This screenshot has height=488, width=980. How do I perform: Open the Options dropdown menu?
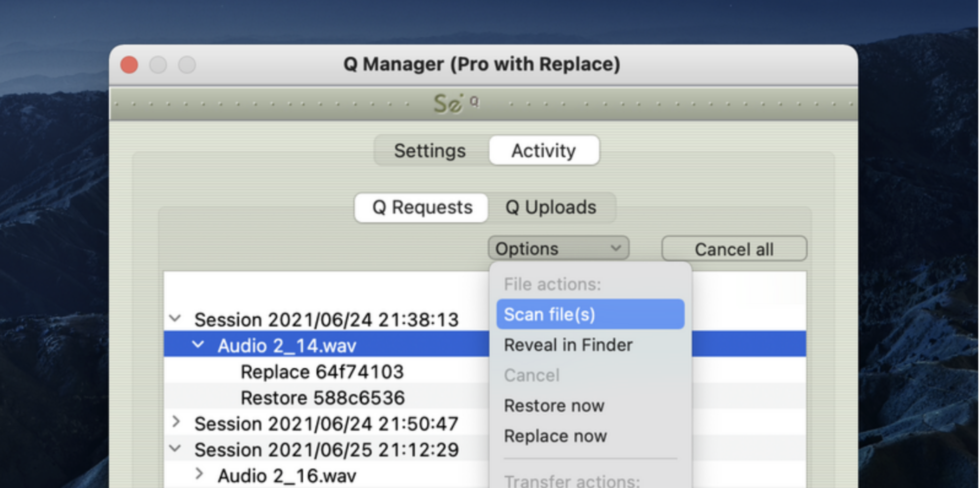(558, 248)
